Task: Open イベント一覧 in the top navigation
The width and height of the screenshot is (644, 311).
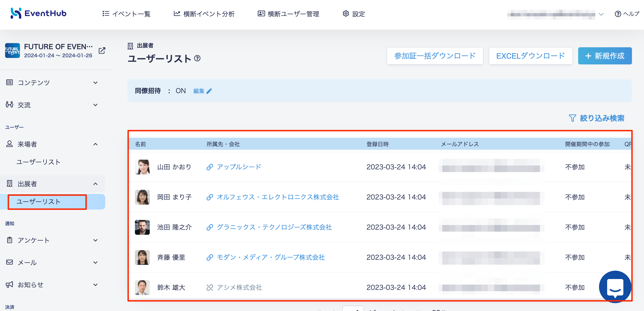Action: pyautogui.click(x=127, y=14)
